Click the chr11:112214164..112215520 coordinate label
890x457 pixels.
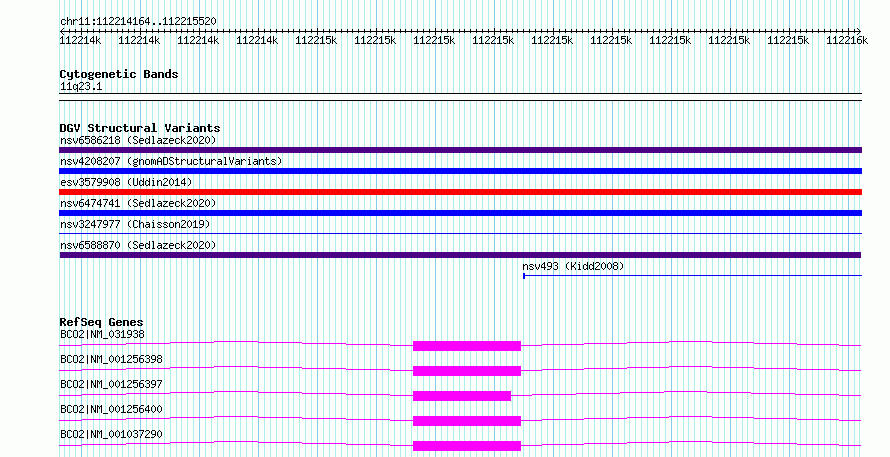point(138,22)
